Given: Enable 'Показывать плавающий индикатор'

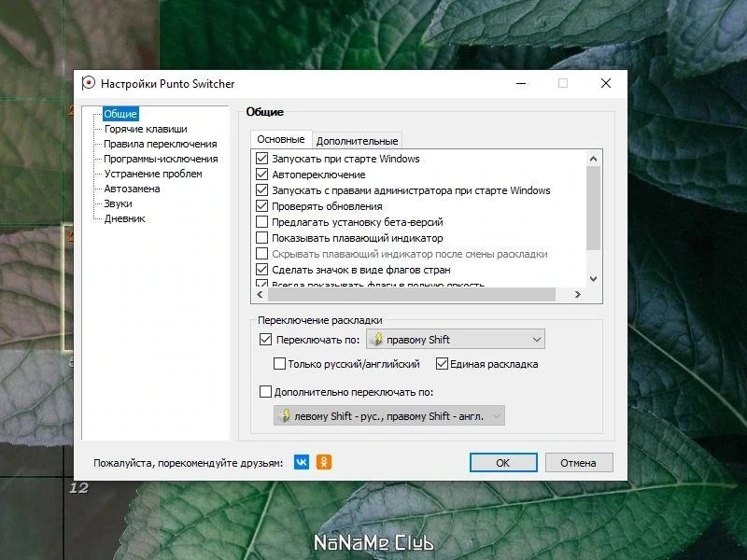Looking at the screenshot, I should (x=262, y=238).
